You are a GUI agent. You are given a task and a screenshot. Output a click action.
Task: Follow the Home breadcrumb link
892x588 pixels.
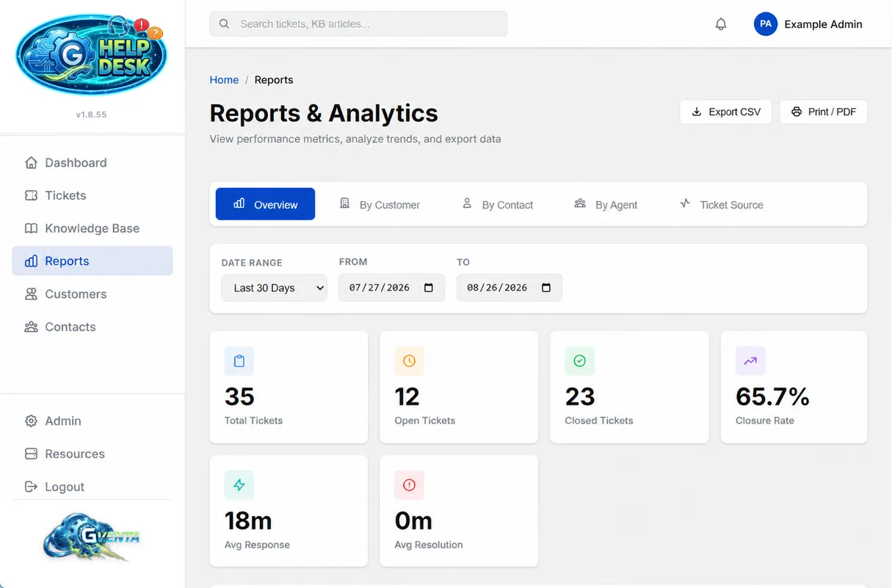click(x=224, y=80)
